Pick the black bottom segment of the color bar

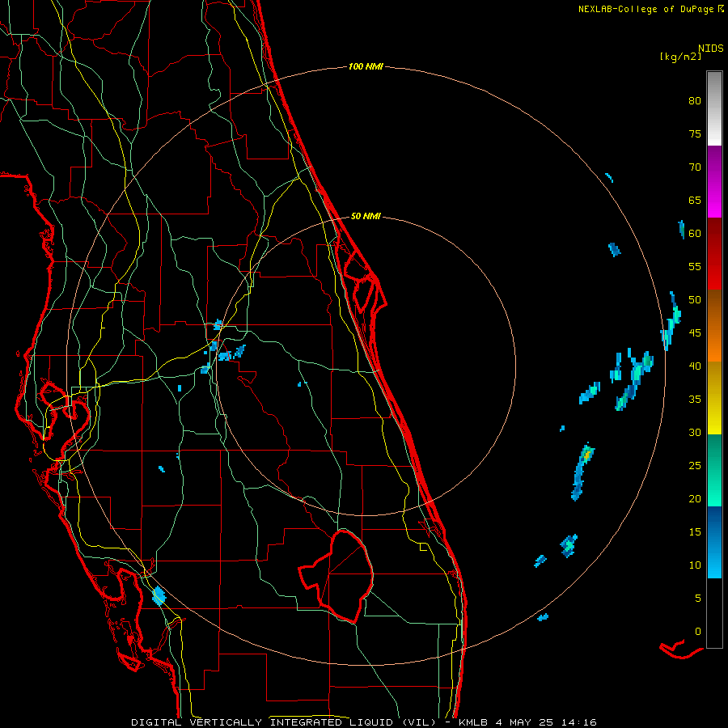[714, 613]
